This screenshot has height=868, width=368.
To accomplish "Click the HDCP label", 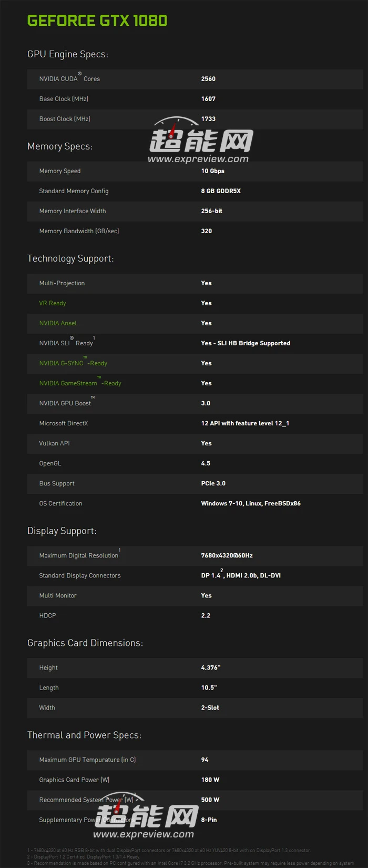I will click(47, 615).
